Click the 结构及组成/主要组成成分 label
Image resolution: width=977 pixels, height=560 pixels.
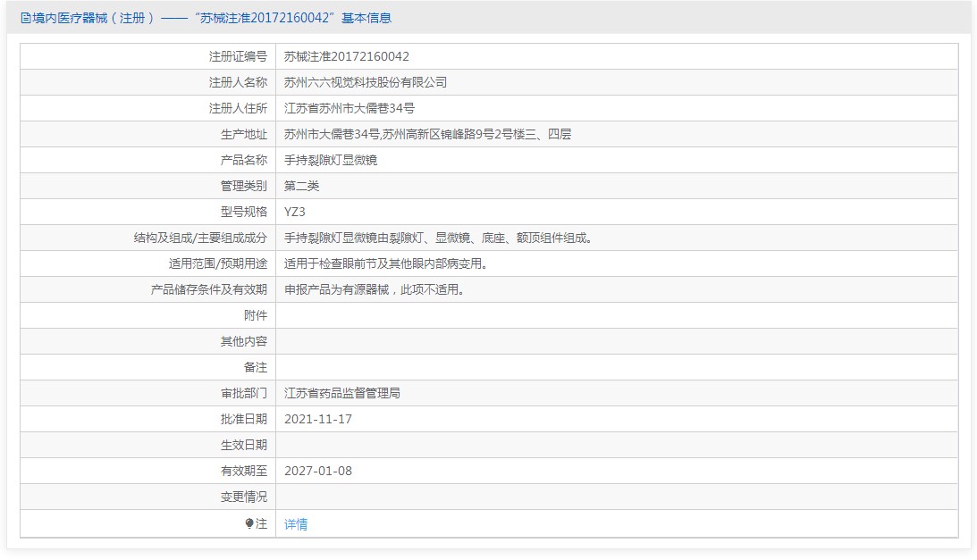[x=200, y=238]
